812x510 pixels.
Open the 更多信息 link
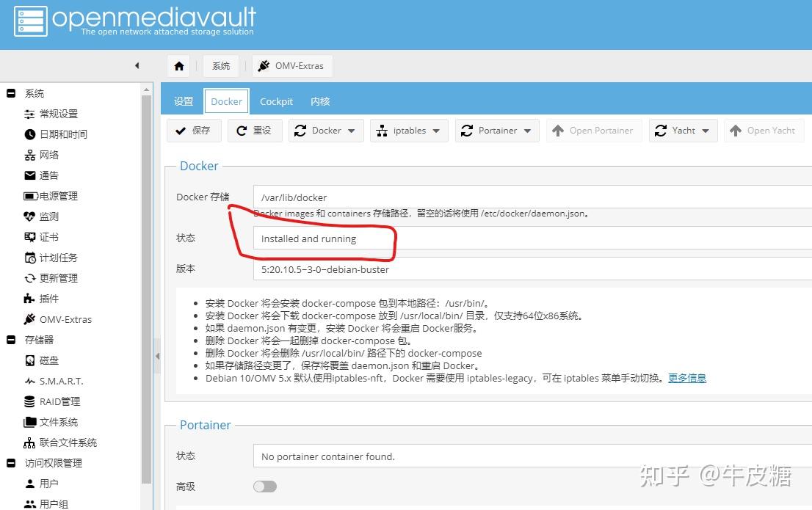click(686, 378)
